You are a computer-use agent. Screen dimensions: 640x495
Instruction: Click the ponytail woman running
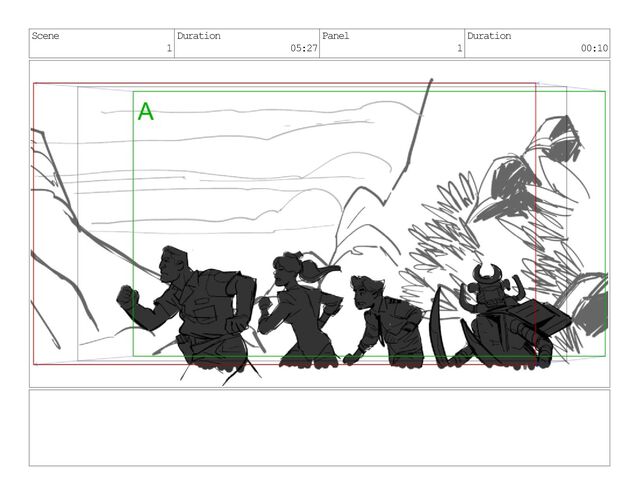click(x=300, y=310)
